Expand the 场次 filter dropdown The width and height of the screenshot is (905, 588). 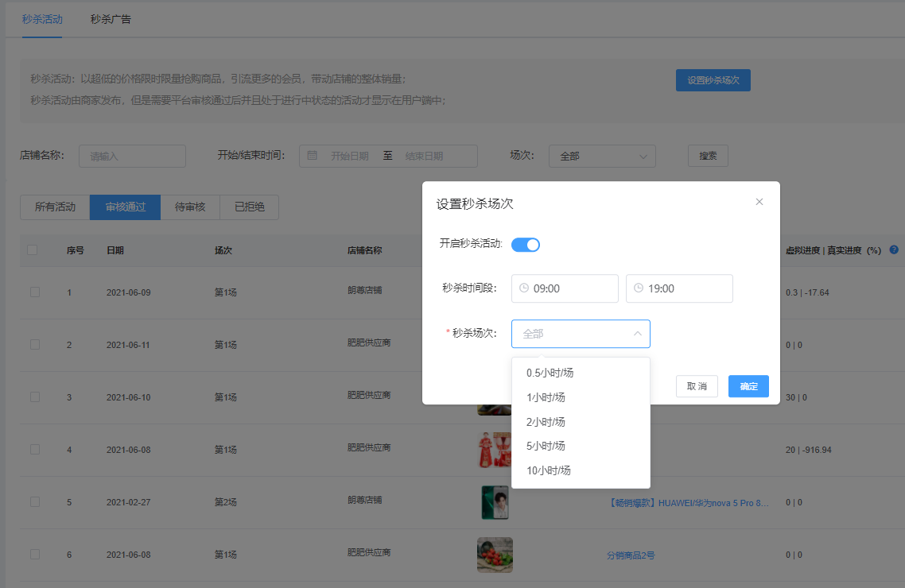(602, 157)
